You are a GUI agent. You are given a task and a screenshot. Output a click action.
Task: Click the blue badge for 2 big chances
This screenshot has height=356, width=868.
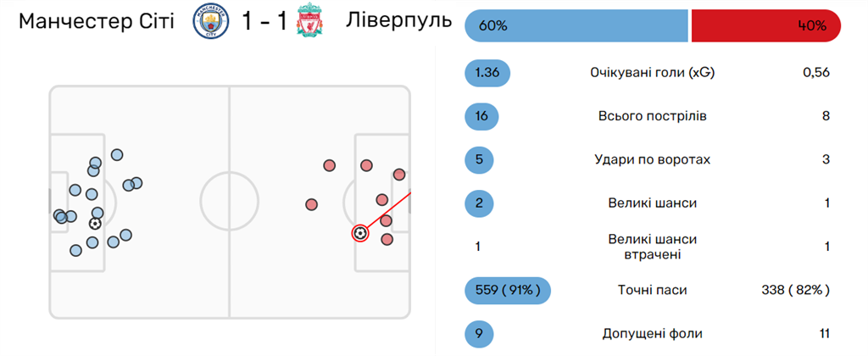(x=482, y=203)
